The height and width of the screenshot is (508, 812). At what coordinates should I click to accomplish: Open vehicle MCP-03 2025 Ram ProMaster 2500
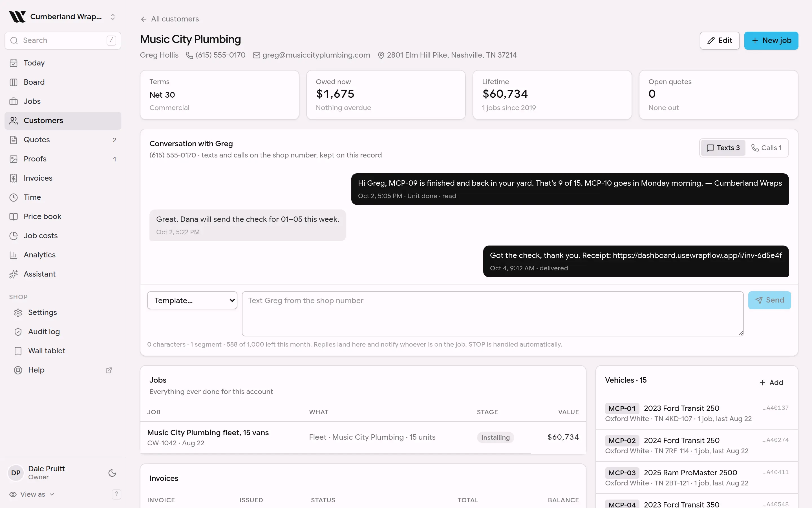point(697,478)
